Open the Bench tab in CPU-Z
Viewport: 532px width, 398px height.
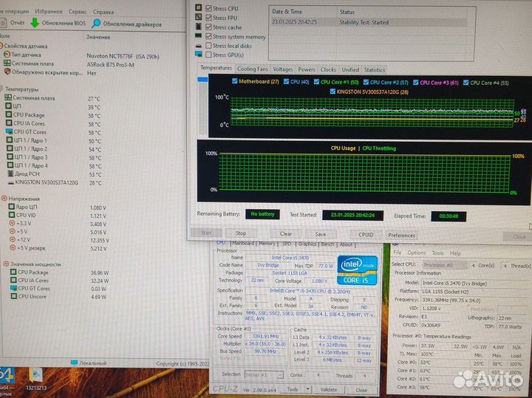point(327,244)
